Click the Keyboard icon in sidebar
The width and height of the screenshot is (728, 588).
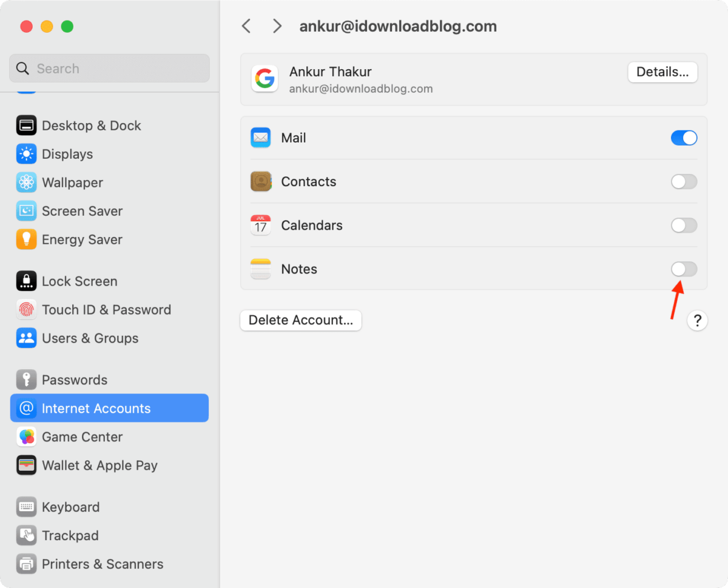pyautogui.click(x=26, y=507)
